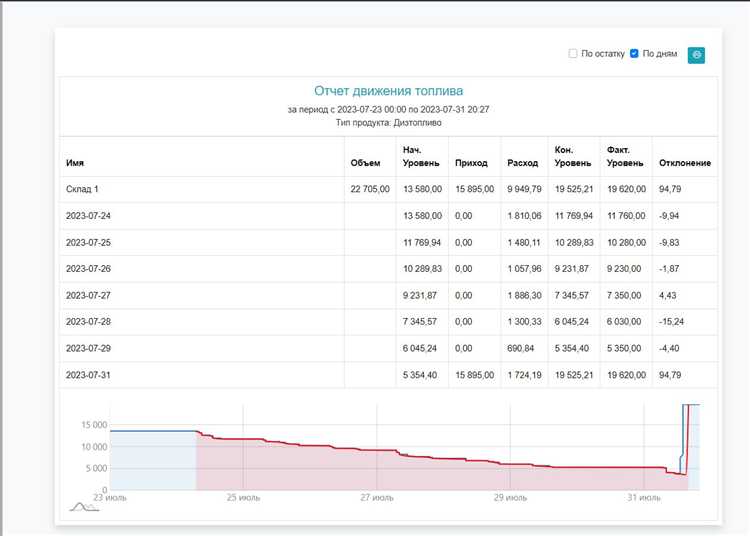Uncheck the По дням checkbox
Screen dimensions: 750x536
(634, 54)
